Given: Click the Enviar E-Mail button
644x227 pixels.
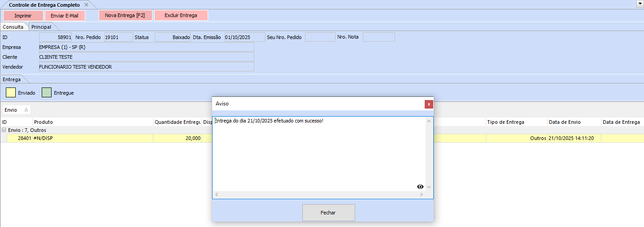Looking at the screenshot, I should (x=65, y=15).
